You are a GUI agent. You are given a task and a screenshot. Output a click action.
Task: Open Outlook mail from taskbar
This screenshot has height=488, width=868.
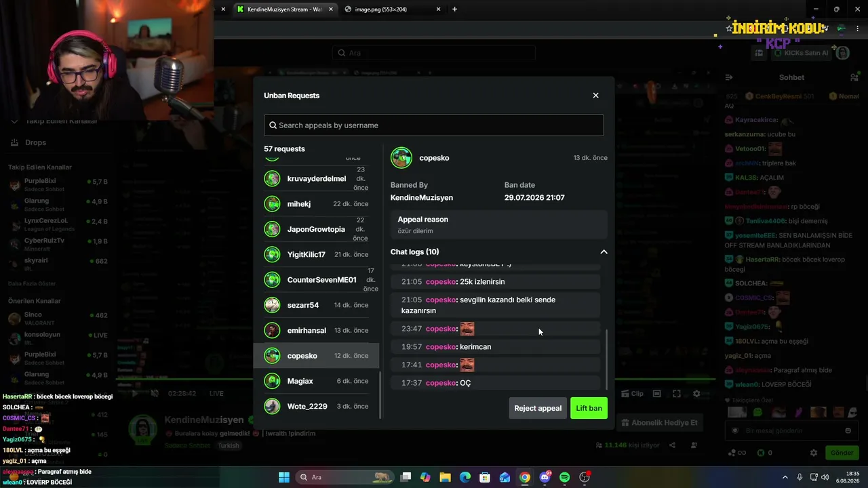point(505,477)
